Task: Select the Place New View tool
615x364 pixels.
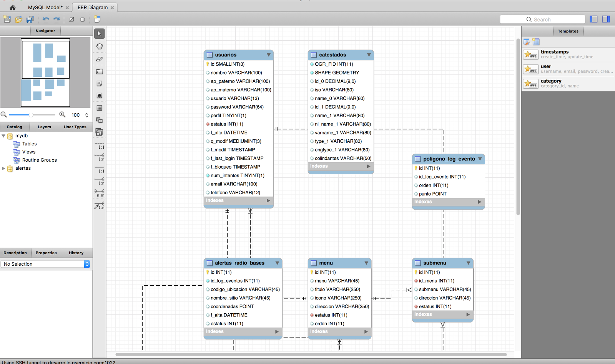Action: [x=99, y=120]
